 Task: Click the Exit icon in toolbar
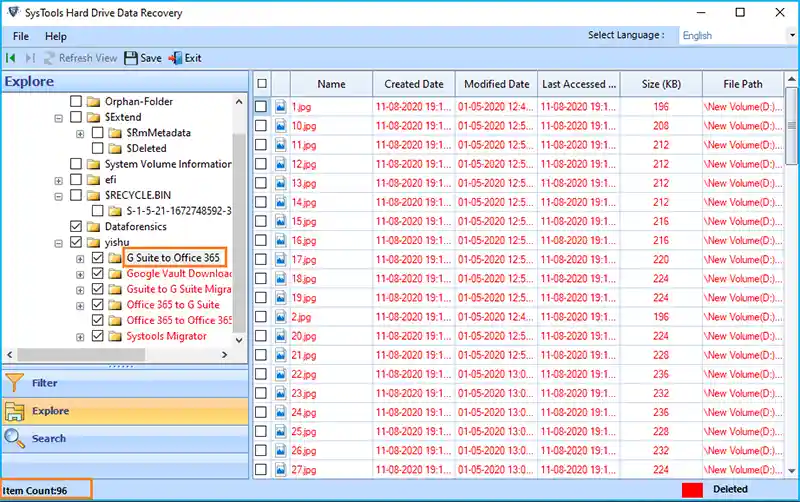(x=175, y=58)
